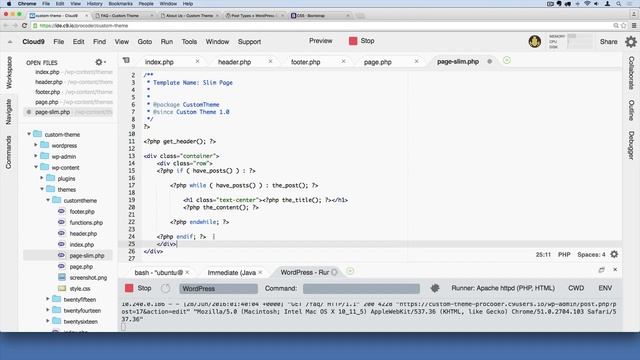Collapse the themes folder

click(42, 189)
